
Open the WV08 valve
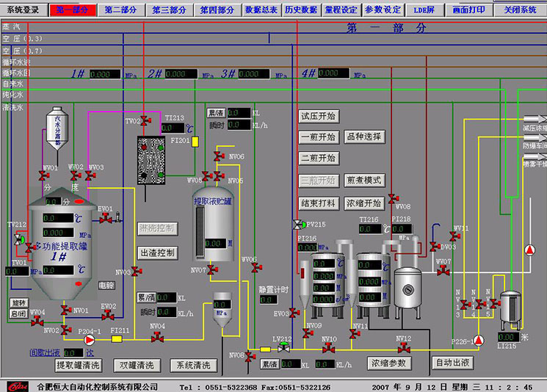point(393,199)
